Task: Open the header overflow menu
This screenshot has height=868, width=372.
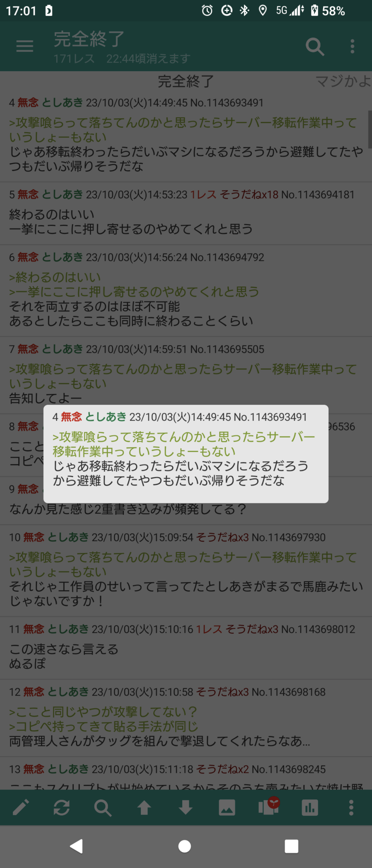Action: point(352,46)
